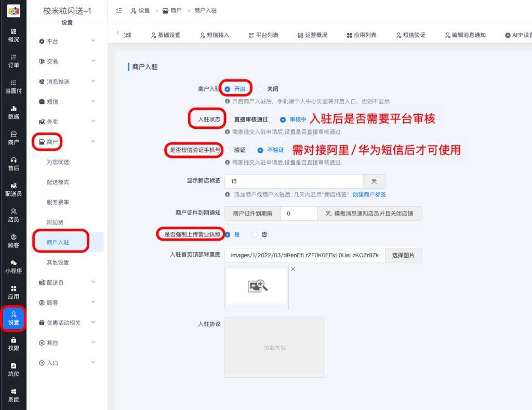Screen dimensions: 532x410
Task: Go to 数据 statistics sidebar icon
Action: point(14,112)
